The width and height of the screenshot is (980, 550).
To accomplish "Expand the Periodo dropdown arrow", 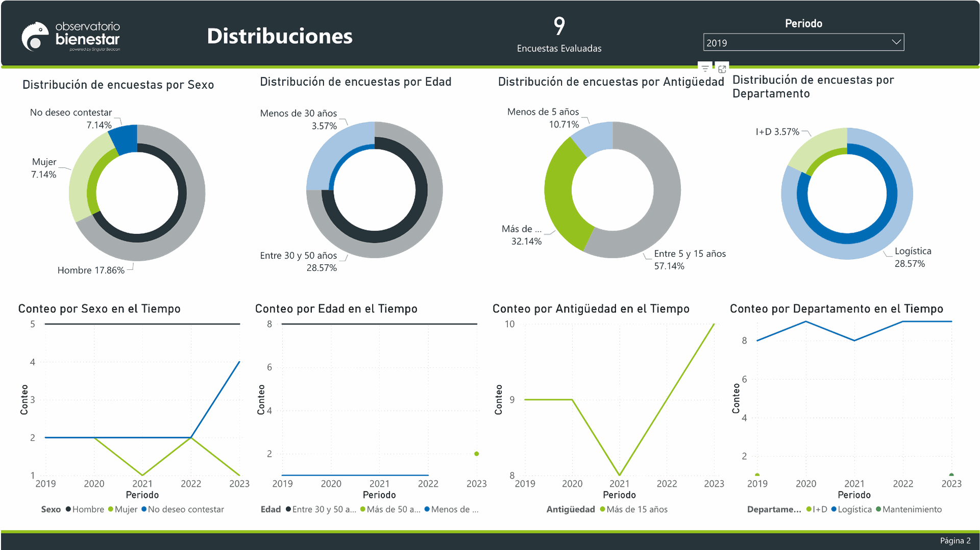I will click(x=896, y=42).
